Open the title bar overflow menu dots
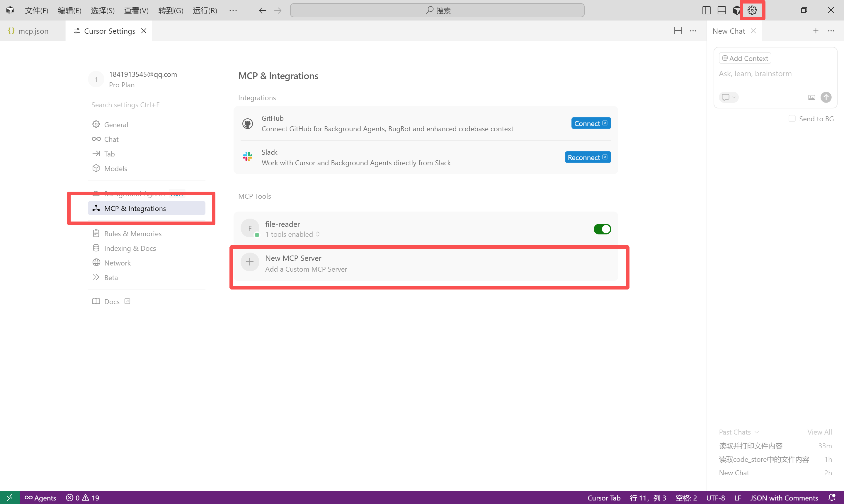844x504 pixels. point(233,10)
